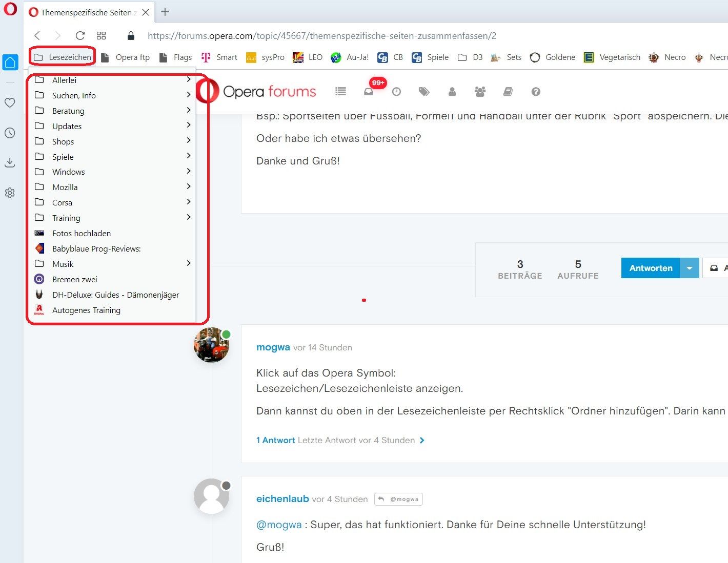Expand the Suchen, Info folder

pos(113,95)
